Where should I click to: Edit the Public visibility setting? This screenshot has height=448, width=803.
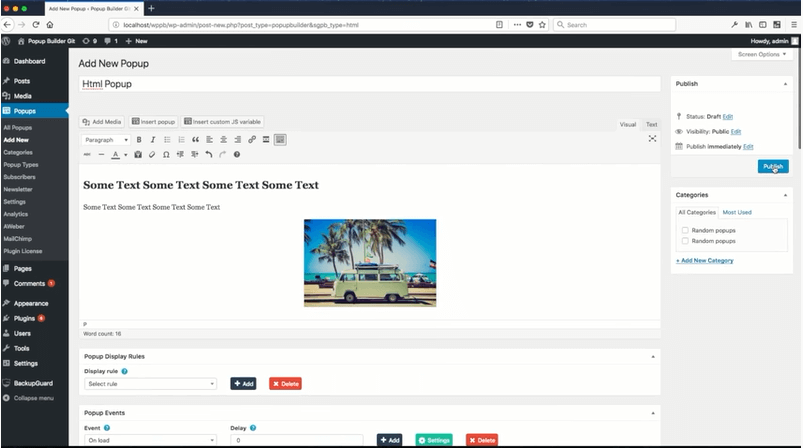point(736,132)
